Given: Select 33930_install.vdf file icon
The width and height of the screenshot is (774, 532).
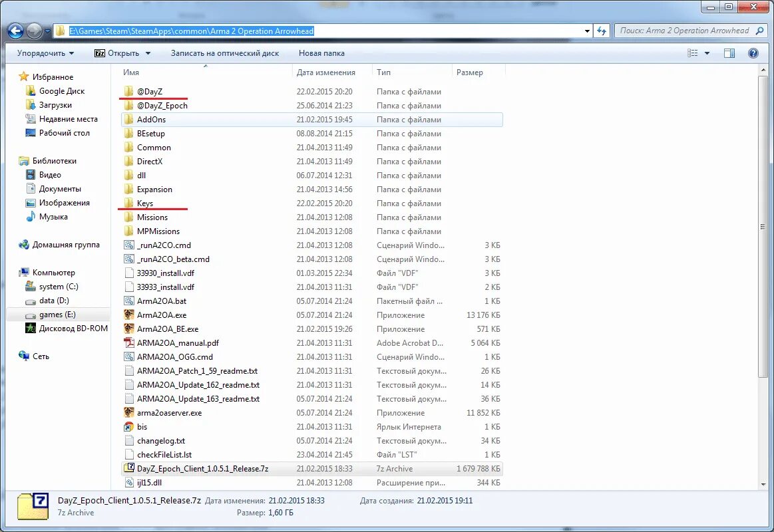Looking at the screenshot, I should (129, 273).
